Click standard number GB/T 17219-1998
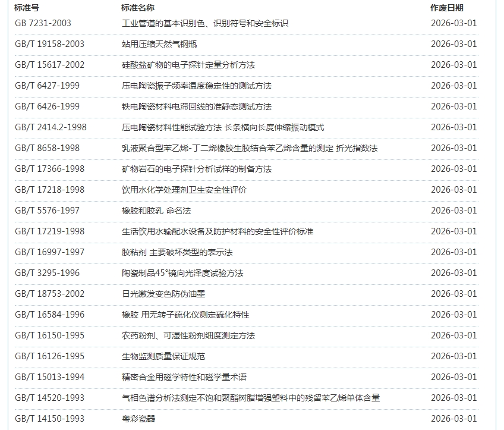The height and width of the screenshot is (430, 504). tap(49, 231)
